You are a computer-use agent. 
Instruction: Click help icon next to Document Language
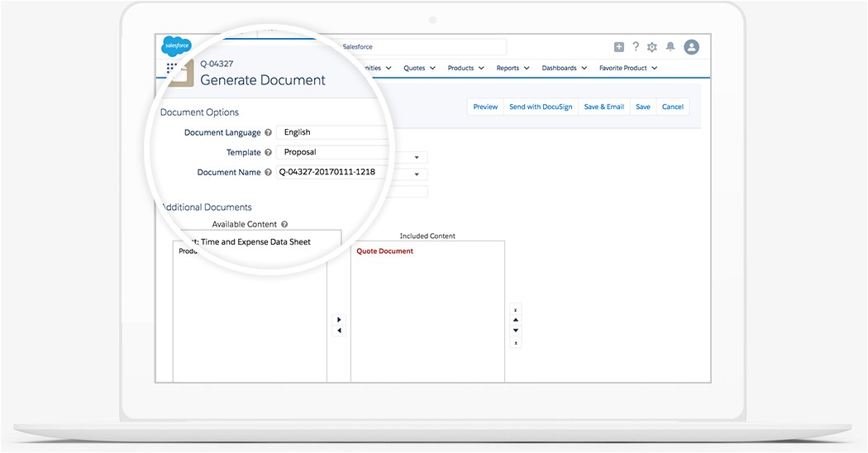(268, 133)
